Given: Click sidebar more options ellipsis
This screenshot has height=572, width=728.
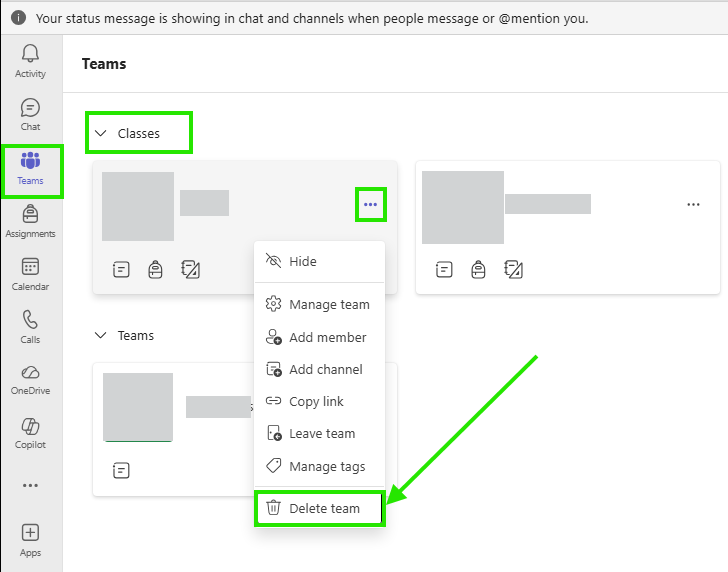Looking at the screenshot, I should click(30, 486).
